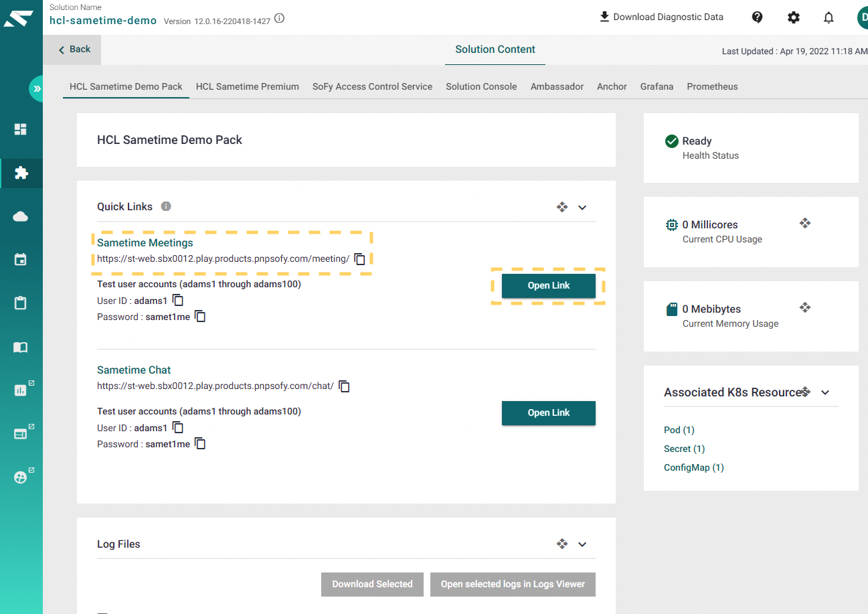Collapse the Quick Links section chevron

[x=582, y=208]
